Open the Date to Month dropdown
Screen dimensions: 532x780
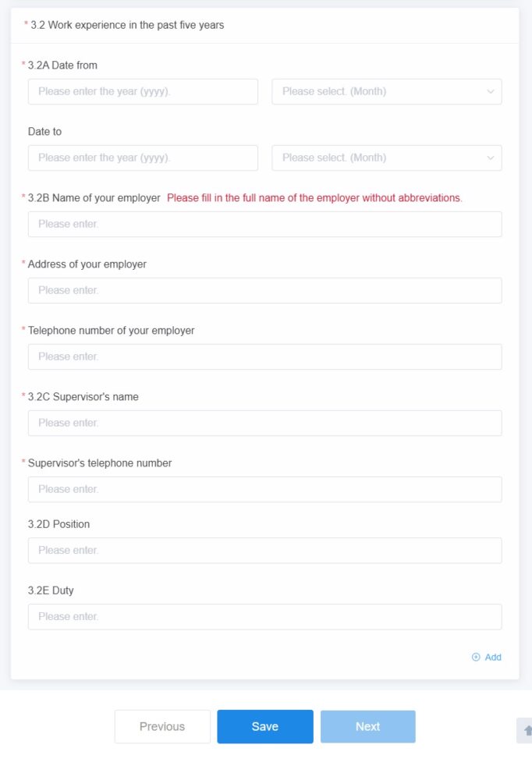[387, 158]
